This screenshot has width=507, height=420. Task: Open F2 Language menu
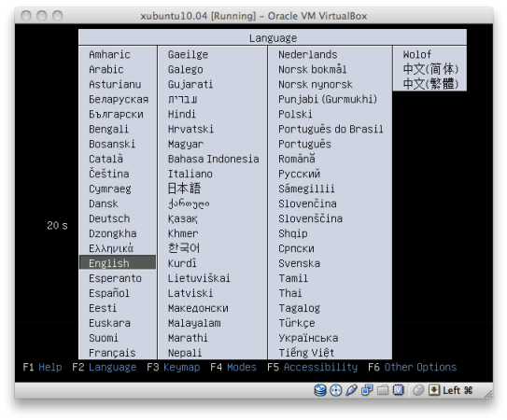(105, 368)
